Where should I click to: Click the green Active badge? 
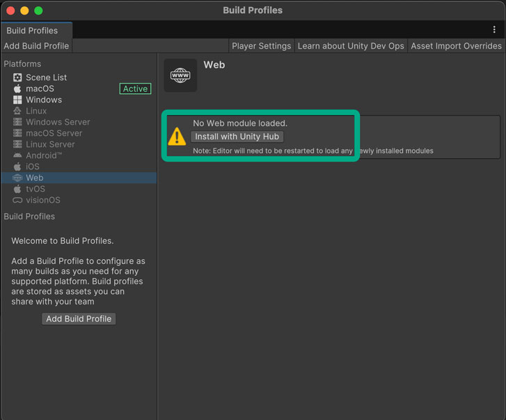(135, 88)
